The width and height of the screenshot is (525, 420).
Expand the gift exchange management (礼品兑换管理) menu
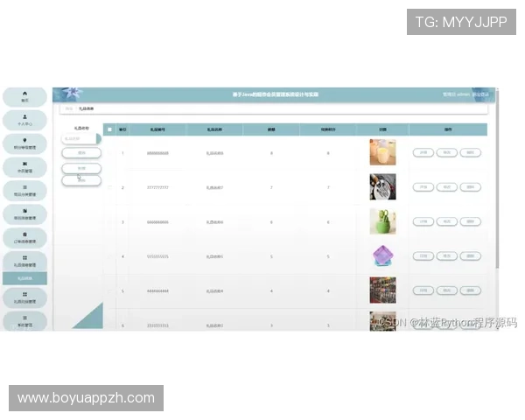24,298
